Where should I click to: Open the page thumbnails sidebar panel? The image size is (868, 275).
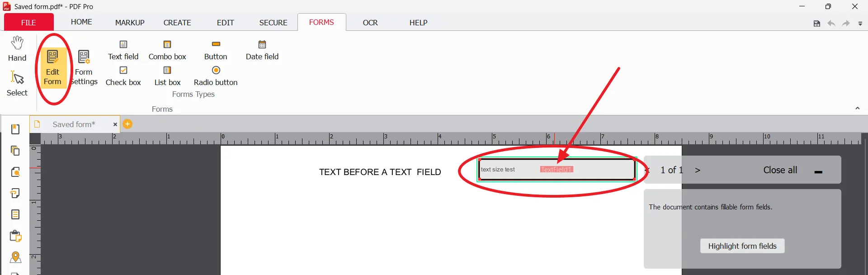(x=15, y=151)
